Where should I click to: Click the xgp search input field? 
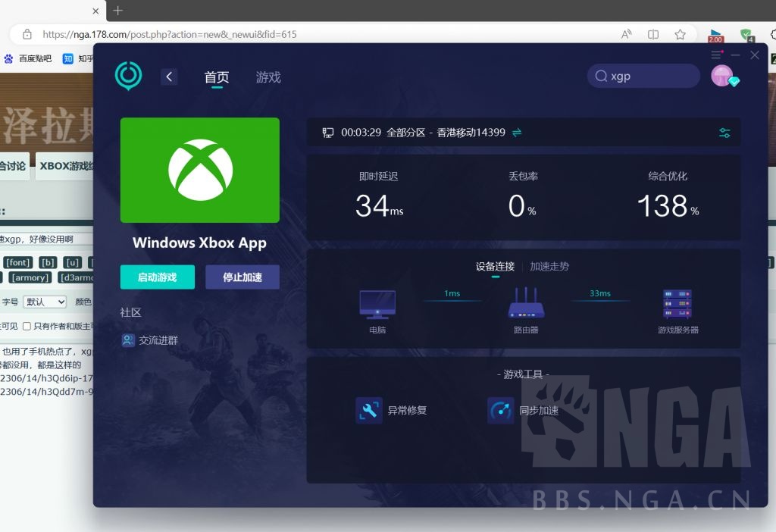click(643, 76)
